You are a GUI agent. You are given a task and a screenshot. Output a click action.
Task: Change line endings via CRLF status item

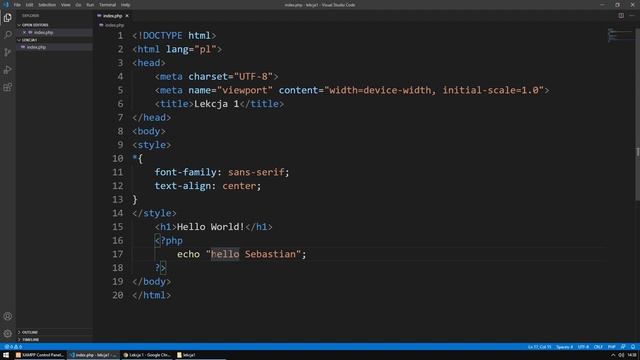click(598, 347)
